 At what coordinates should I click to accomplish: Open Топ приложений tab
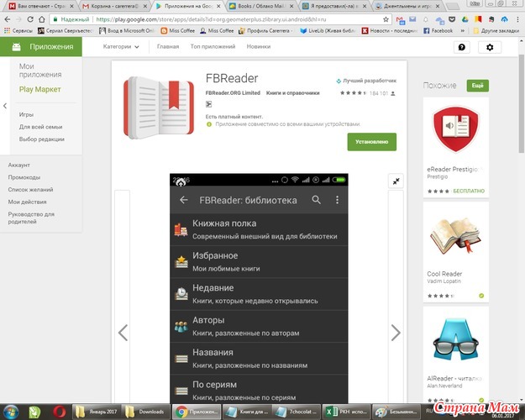213,46
